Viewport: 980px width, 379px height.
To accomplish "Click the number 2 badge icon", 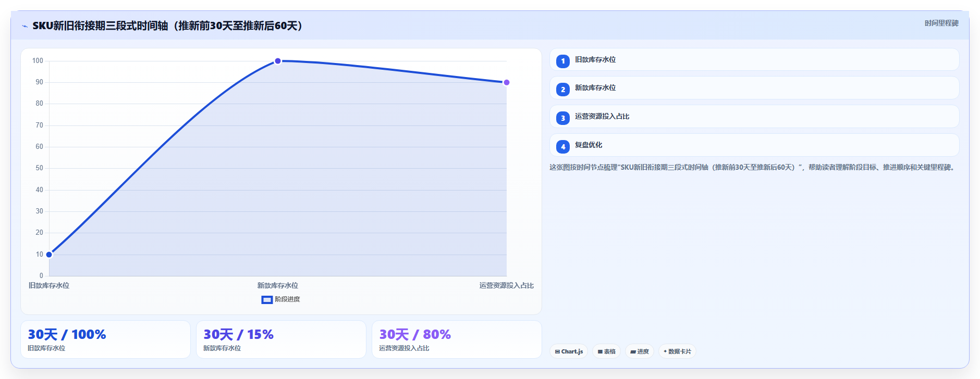I will 563,90.
